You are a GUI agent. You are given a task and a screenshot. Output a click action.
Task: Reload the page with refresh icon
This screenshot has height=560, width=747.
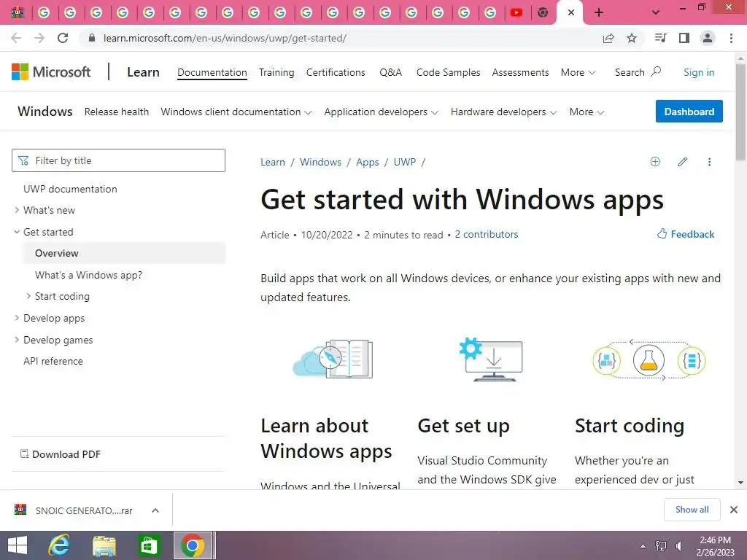point(63,38)
